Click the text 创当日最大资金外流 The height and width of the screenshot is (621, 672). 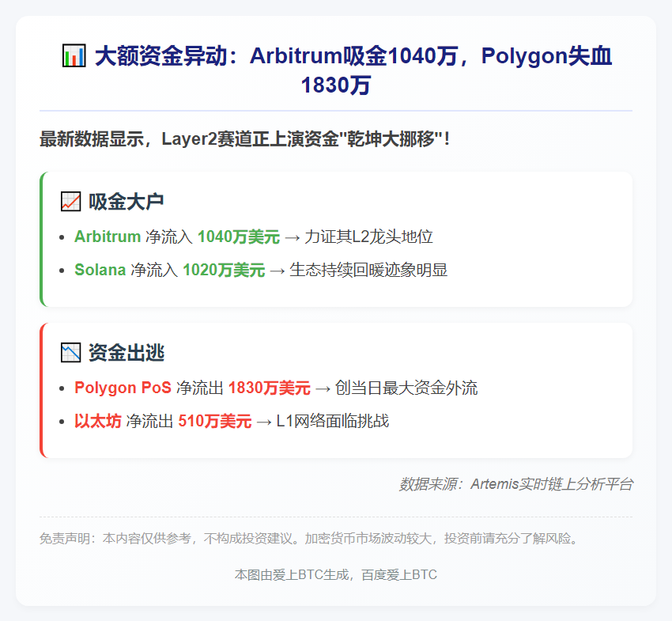406,388
